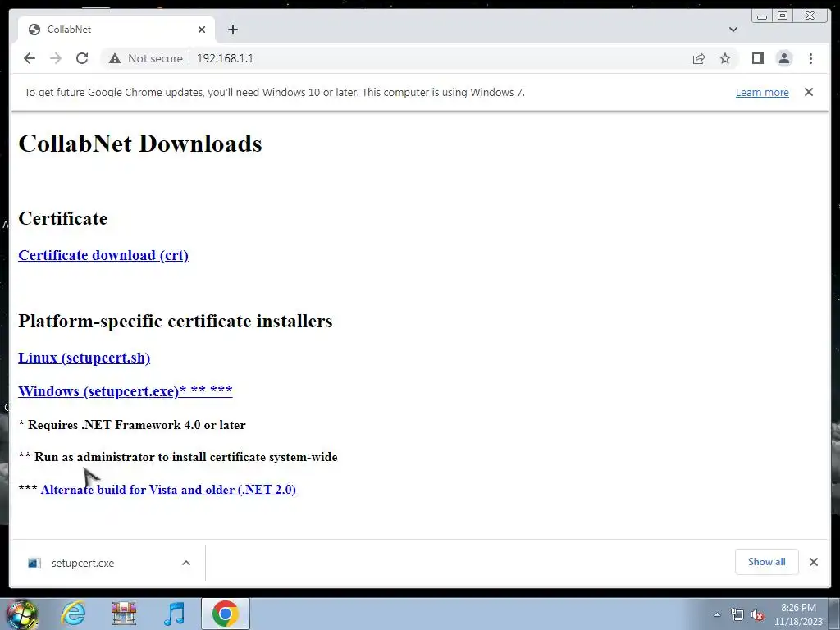The height and width of the screenshot is (630, 840).
Task: Select the CollabNet browser tab
Action: click(x=116, y=30)
